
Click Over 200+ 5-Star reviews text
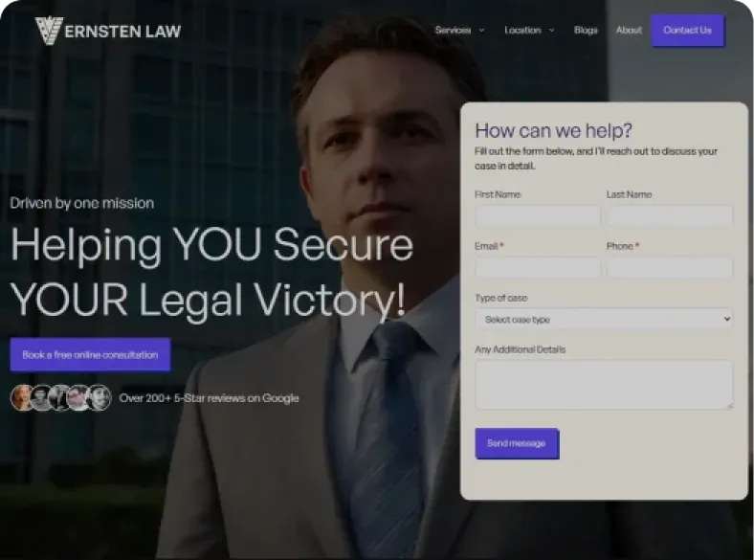click(x=210, y=398)
